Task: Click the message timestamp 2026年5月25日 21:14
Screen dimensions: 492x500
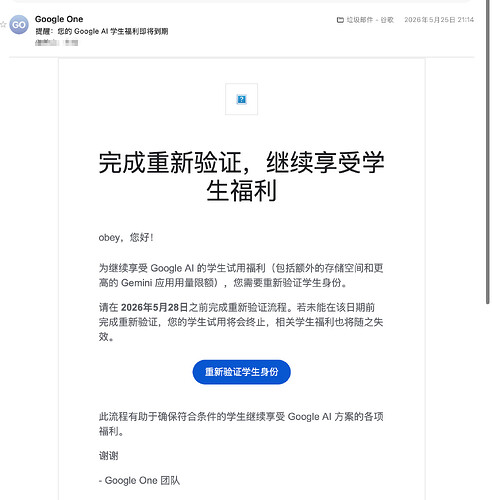Action: point(439,20)
